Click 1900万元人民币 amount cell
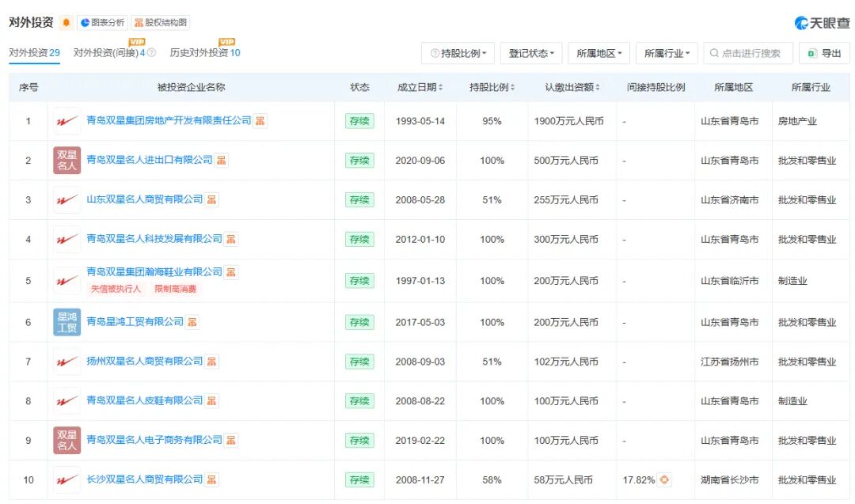 pyautogui.click(x=568, y=121)
